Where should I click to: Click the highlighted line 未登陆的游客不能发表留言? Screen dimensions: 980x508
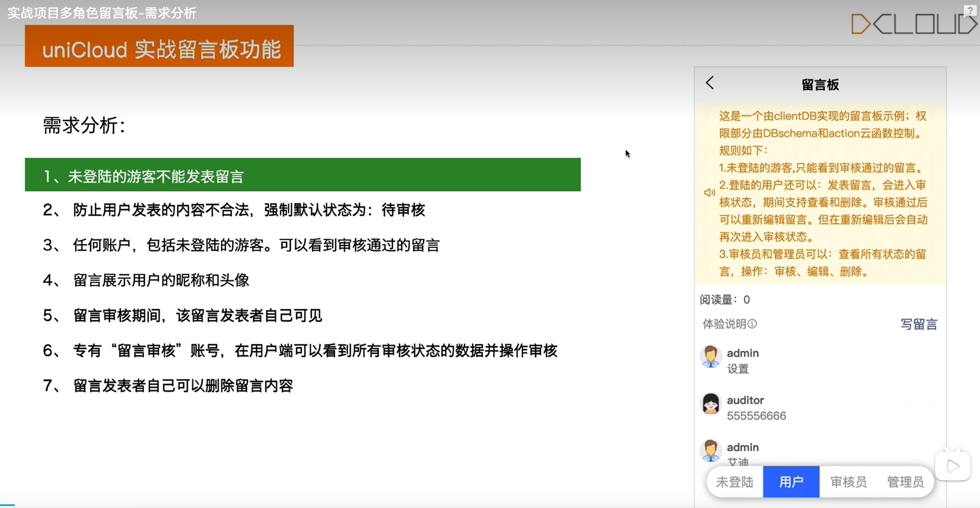tap(303, 175)
